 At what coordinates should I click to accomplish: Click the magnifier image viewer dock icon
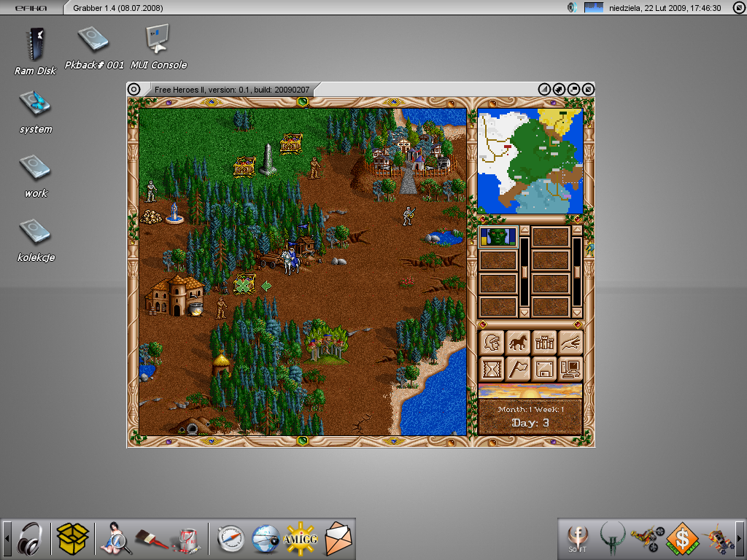(115, 539)
